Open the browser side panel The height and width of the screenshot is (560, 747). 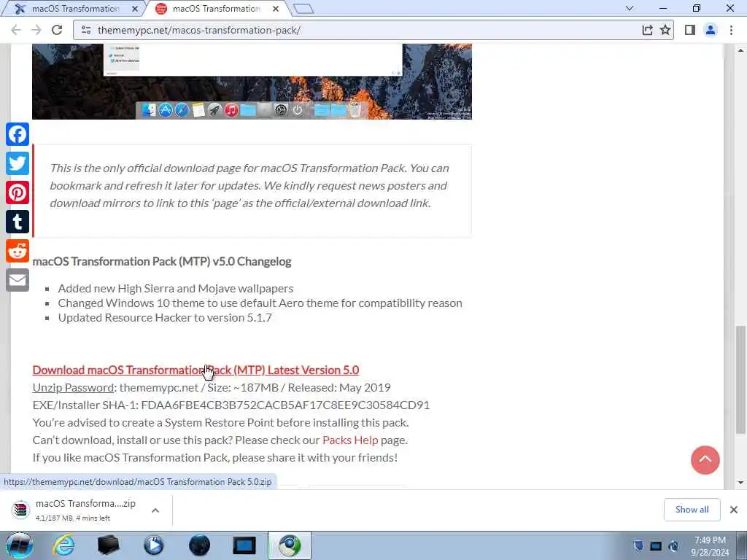coord(690,30)
